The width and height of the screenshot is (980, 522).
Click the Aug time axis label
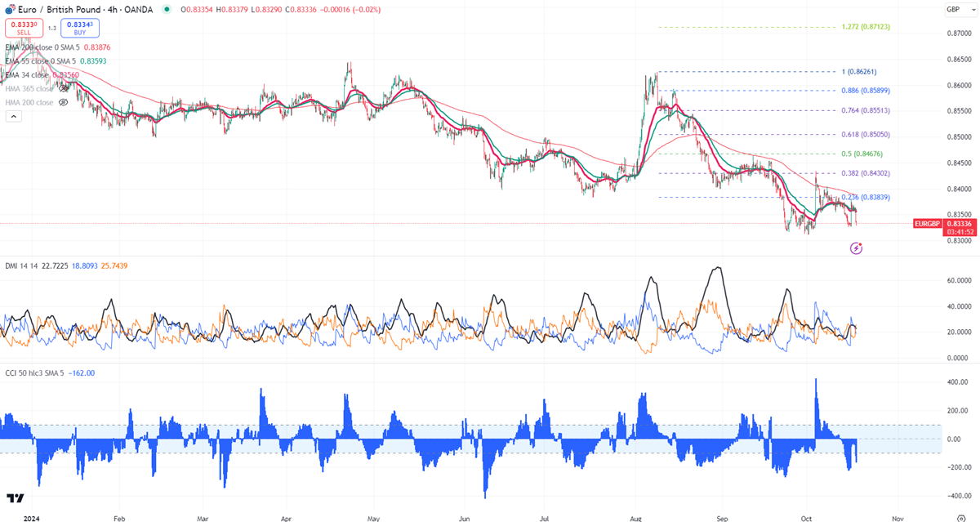pos(637,518)
